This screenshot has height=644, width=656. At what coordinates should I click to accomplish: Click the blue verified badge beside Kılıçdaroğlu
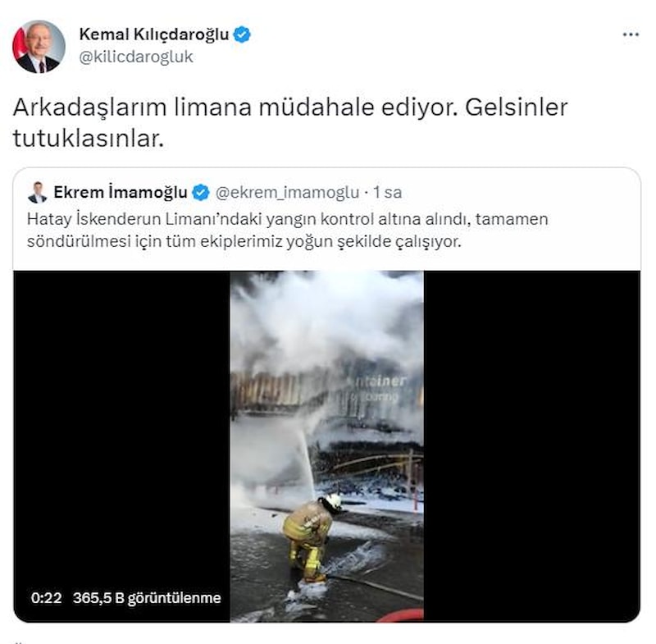pos(242,34)
